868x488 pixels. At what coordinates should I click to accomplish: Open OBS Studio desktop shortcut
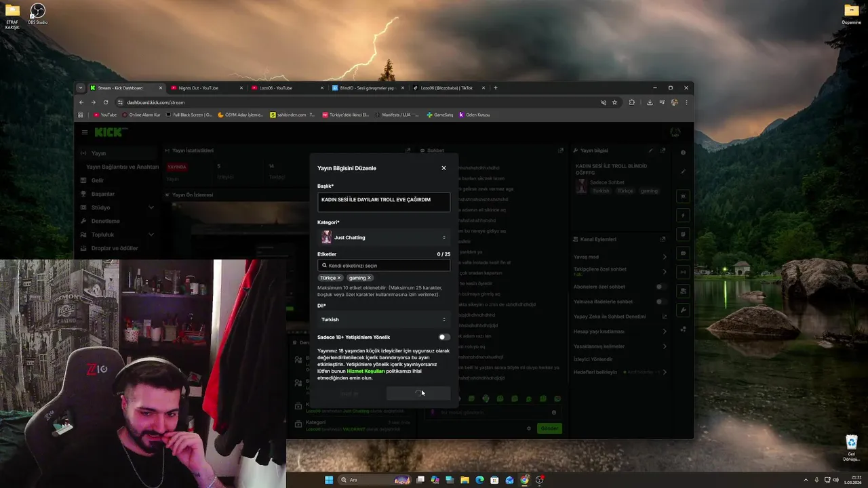tap(38, 14)
